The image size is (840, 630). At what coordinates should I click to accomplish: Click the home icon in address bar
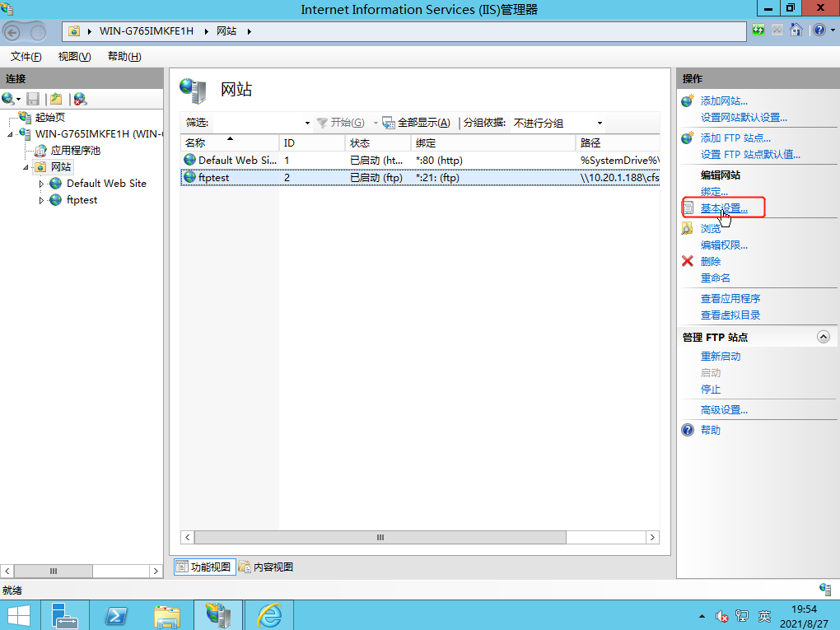pos(796,30)
